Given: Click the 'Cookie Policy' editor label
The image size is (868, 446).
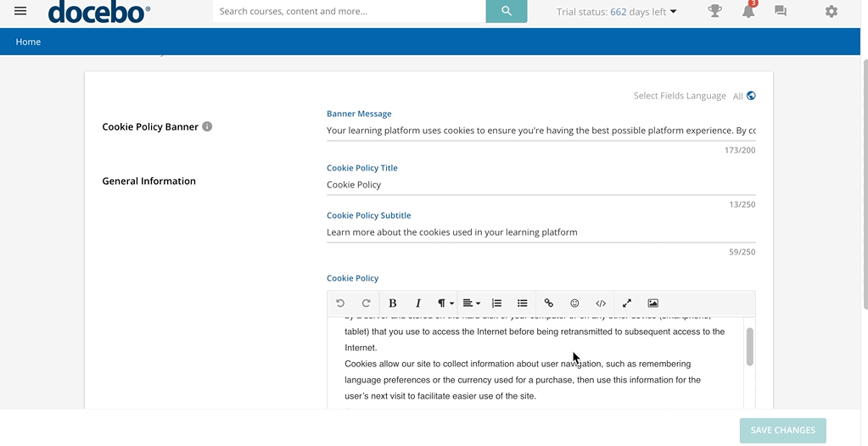Looking at the screenshot, I should click(x=353, y=278).
